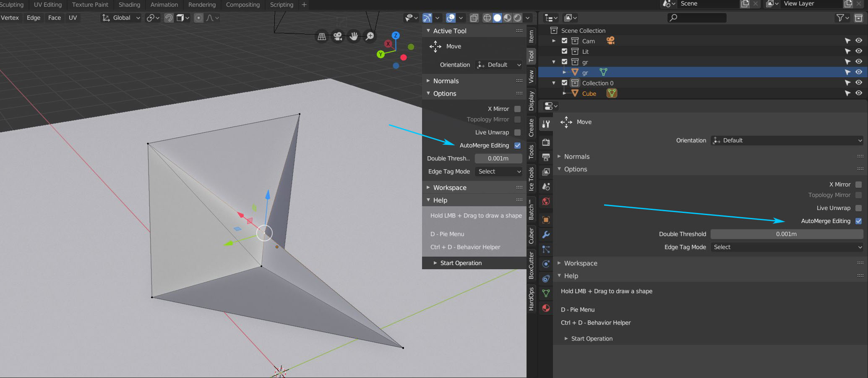
Task: Open the BoxCutter sidebar tab
Action: 531,265
